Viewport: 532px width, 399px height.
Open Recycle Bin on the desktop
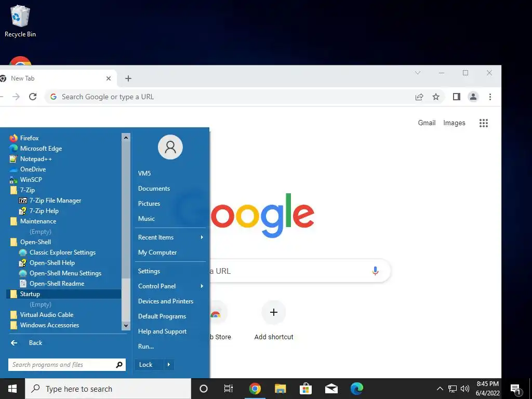[20, 21]
